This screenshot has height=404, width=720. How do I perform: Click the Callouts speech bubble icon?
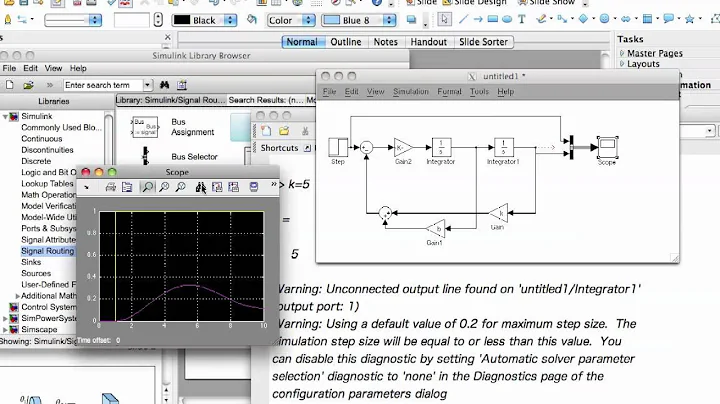click(669, 19)
